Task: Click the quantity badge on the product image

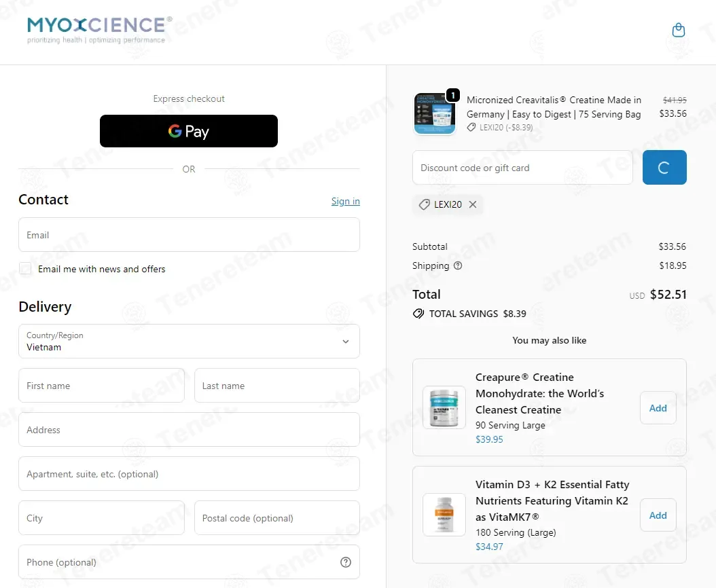Action: click(452, 95)
